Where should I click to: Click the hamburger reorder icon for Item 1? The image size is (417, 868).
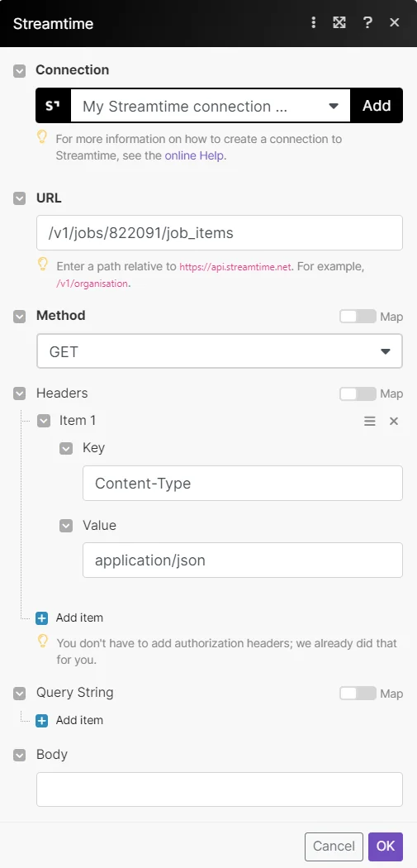click(x=369, y=422)
